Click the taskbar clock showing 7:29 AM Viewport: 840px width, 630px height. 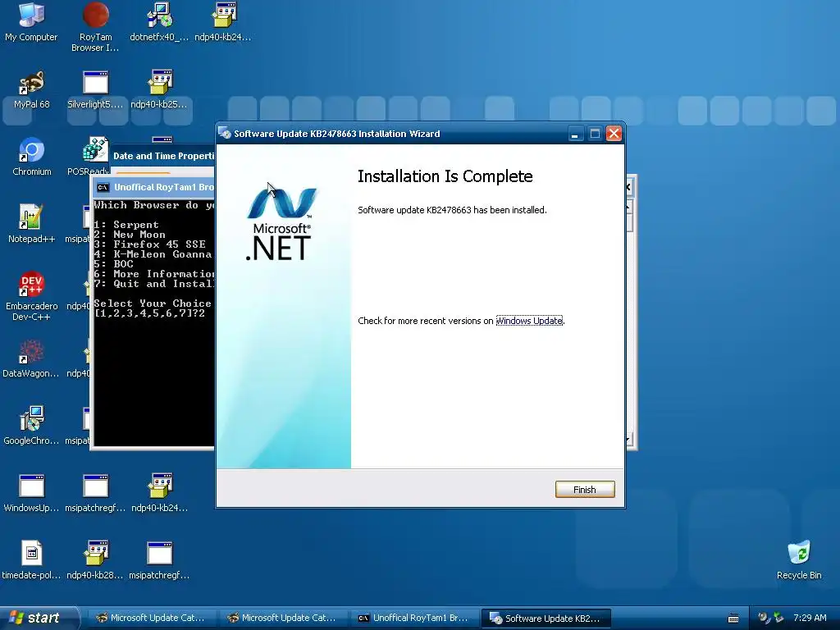pyautogui.click(x=810, y=618)
